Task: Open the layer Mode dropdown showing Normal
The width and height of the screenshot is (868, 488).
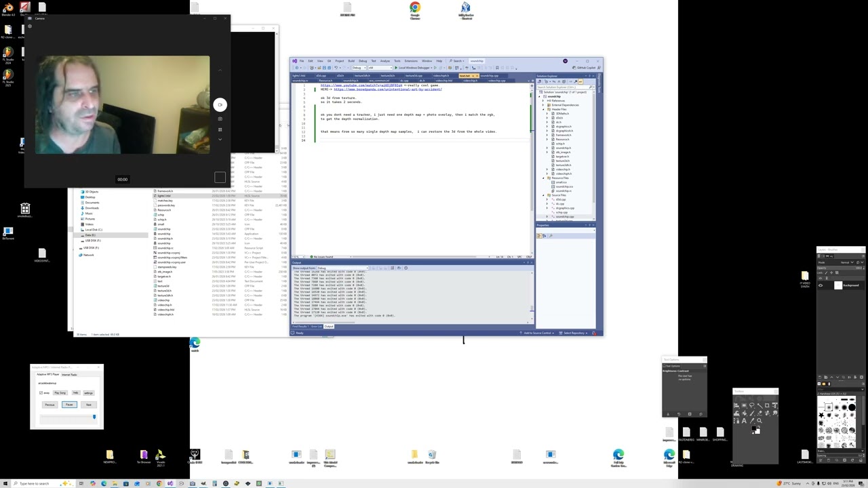Action: click(847, 262)
